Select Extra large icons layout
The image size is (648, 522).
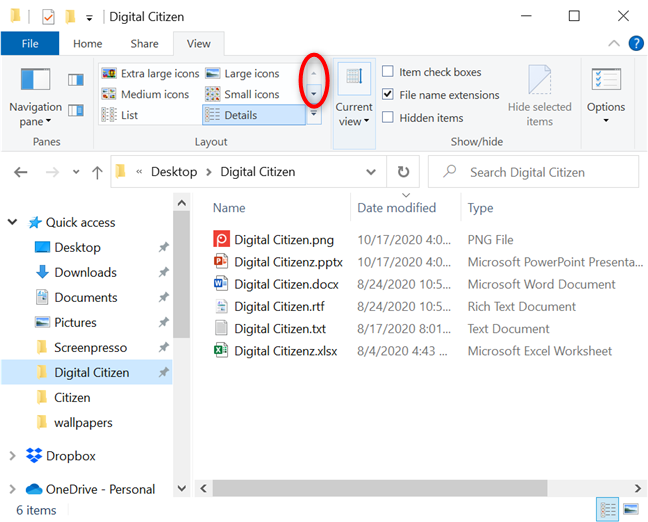150,74
